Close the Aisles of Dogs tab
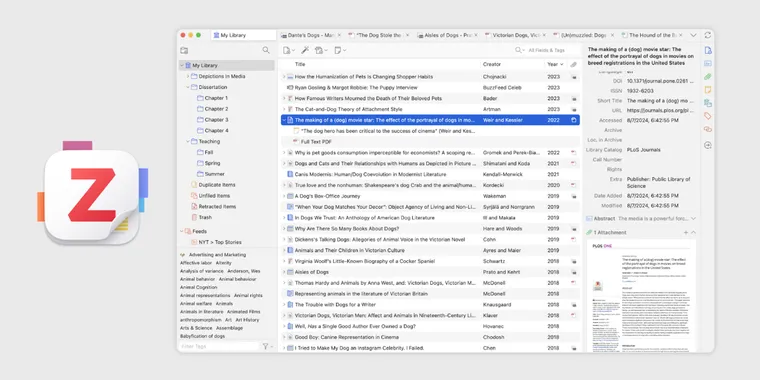Image resolution: width=760 pixels, height=380 pixels. point(476,35)
